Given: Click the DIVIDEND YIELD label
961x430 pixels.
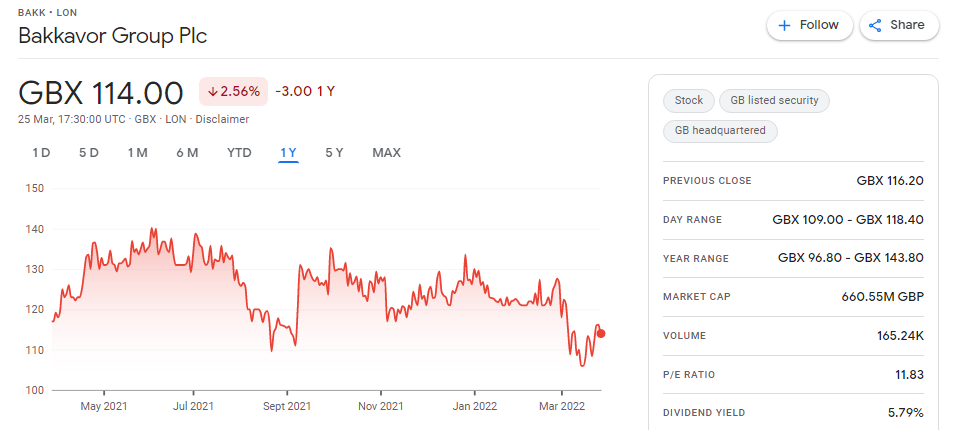Looking at the screenshot, I should (x=704, y=413).
